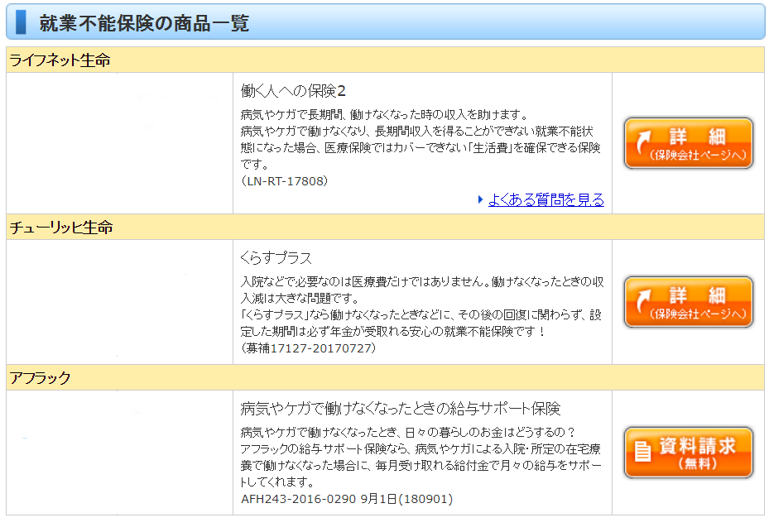Screen dimensions: 769x532
Task: Click 資料請求(無料) button for アフラック
Action: [x=688, y=453]
